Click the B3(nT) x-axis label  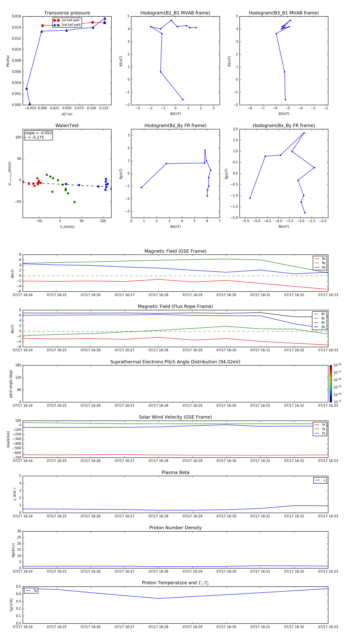284,114
